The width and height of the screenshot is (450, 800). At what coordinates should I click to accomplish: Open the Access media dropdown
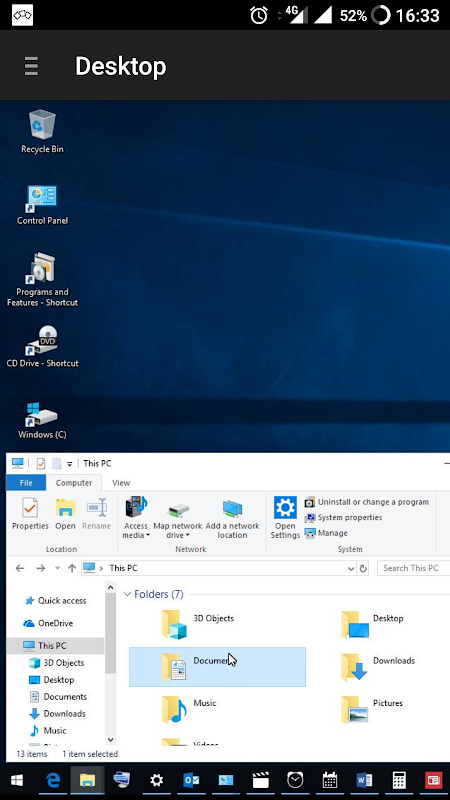[136, 518]
